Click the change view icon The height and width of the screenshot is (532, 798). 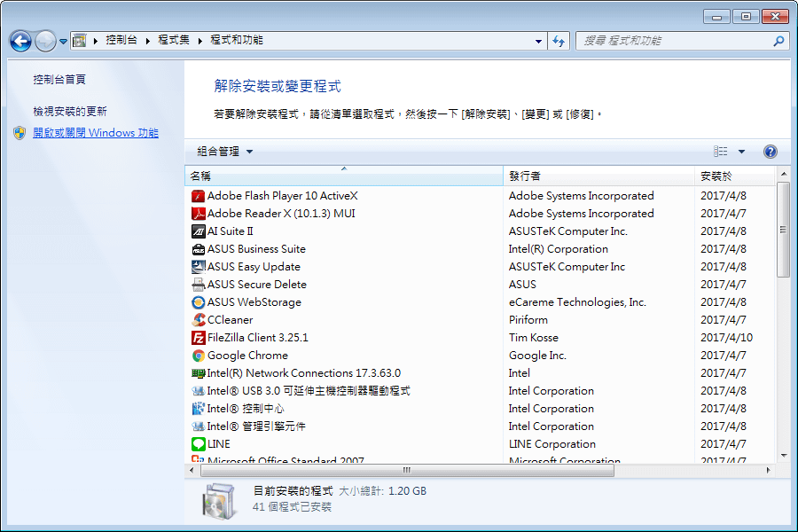click(x=720, y=152)
